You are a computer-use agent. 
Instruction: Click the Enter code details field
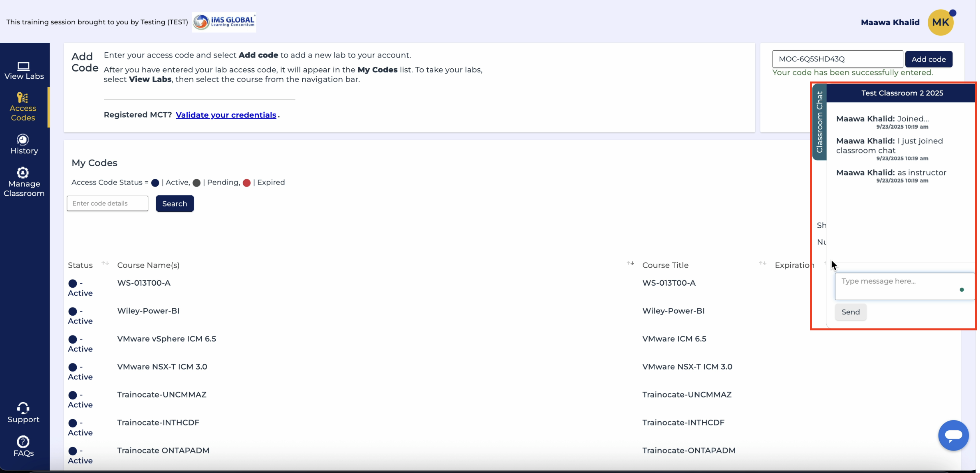(x=107, y=203)
